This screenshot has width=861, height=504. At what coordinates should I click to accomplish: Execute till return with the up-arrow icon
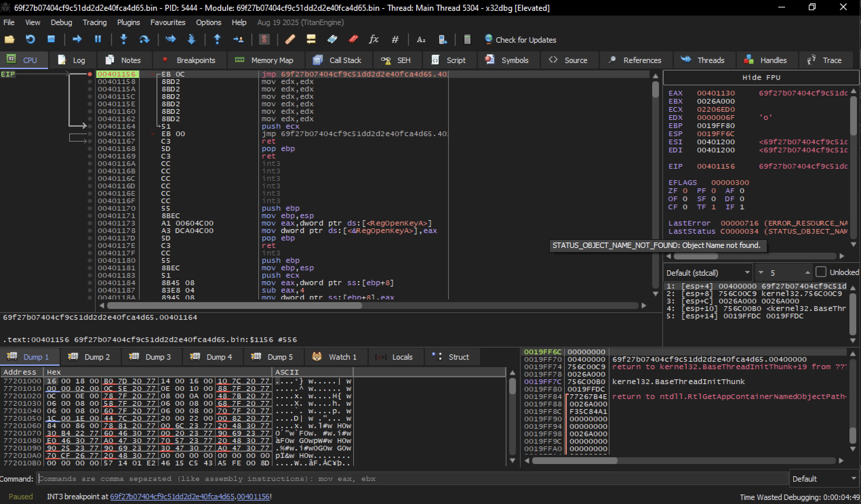click(x=217, y=39)
